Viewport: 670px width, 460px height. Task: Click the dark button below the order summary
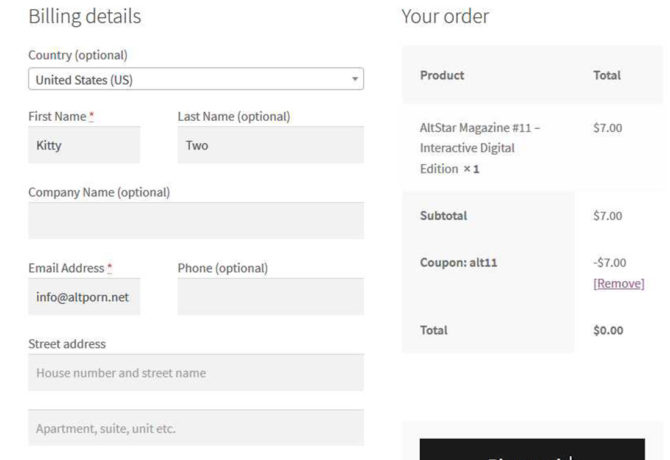532,450
